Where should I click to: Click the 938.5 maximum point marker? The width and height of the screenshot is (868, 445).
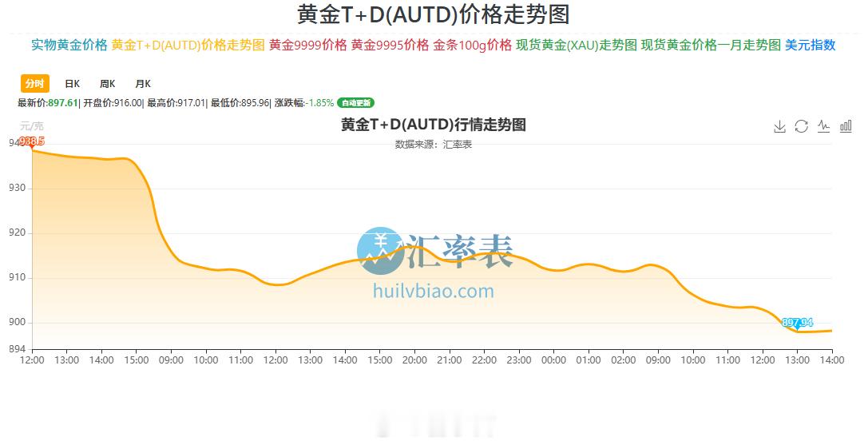pos(32,142)
